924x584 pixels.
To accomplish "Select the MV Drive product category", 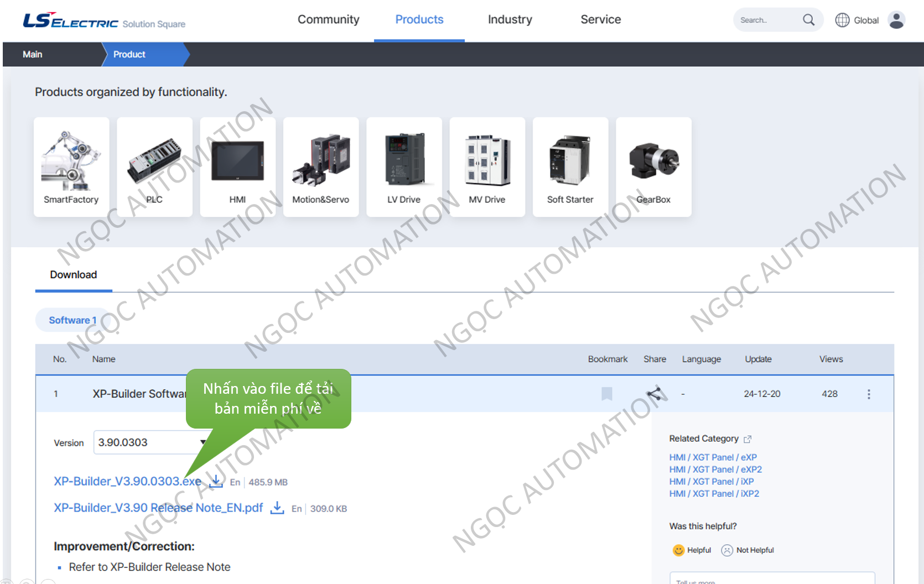I will coord(487,167).
